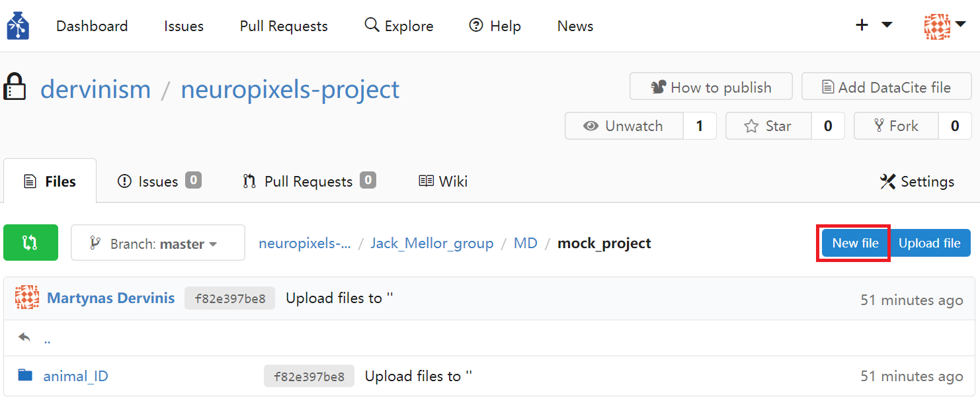Open the Wiki tab
The image size is (980, 401).
[x=443, y=181]
